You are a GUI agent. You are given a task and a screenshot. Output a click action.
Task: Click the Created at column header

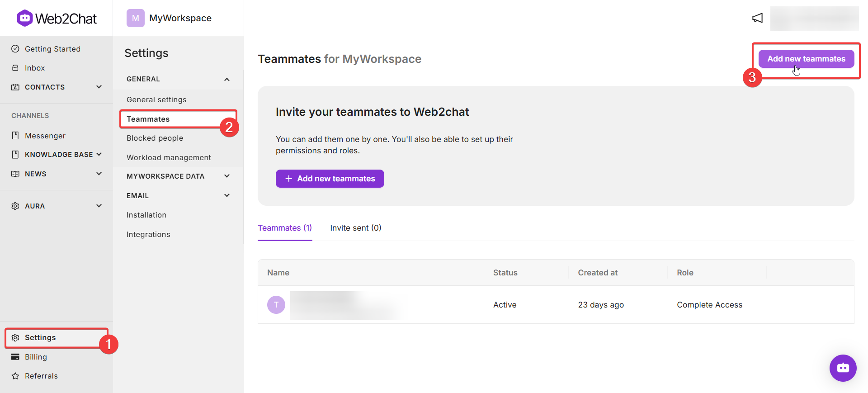[598, 273]
